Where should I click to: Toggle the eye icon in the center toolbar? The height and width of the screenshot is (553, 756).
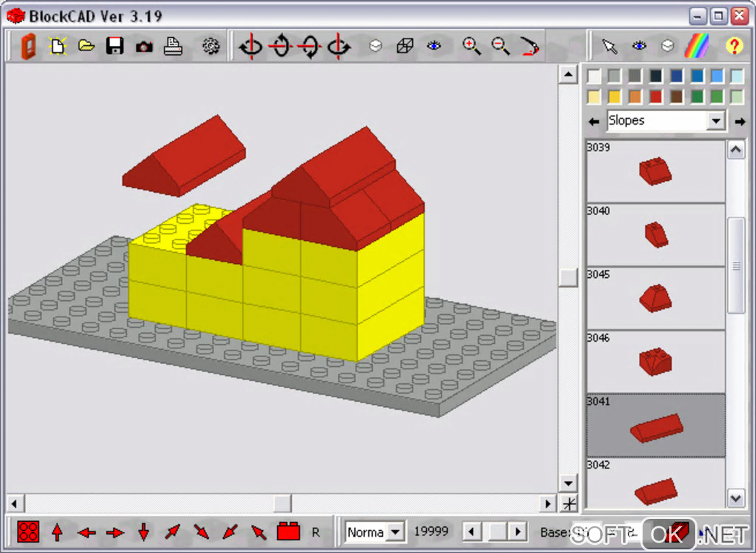(x=434, y=46)
